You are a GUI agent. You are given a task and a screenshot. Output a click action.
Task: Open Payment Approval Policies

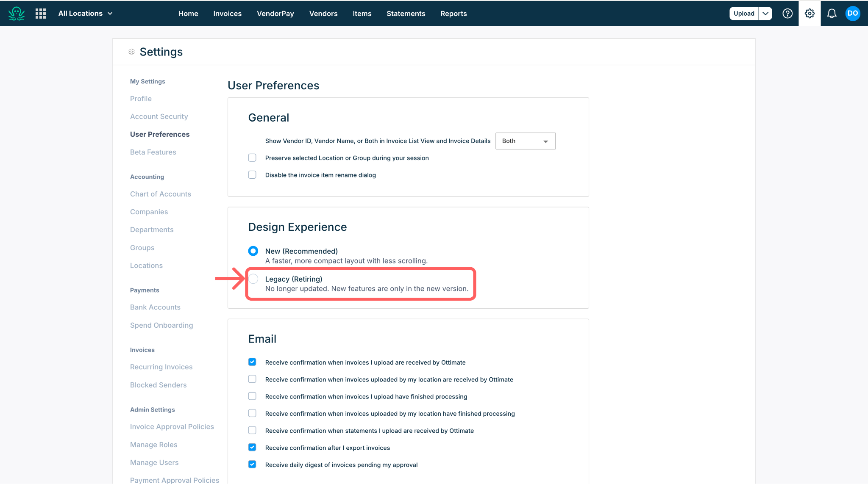coord(175,480)
